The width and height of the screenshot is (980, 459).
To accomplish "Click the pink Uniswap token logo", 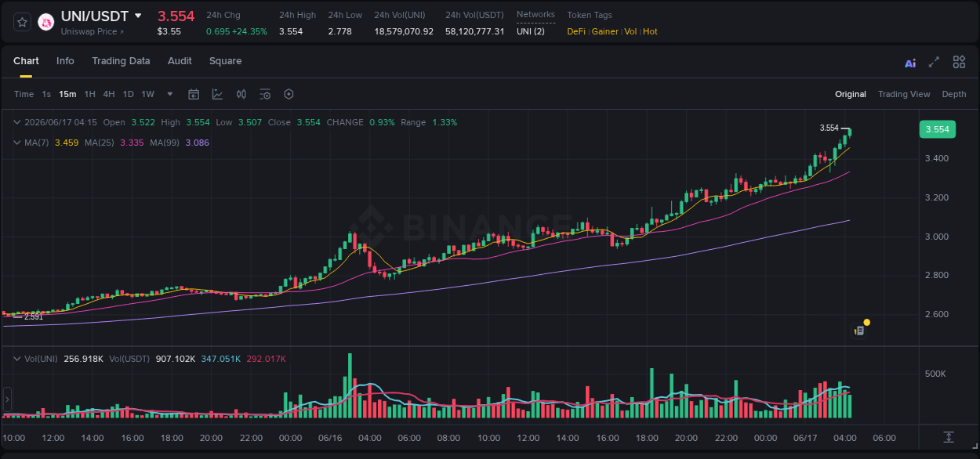I will [46, 23].
